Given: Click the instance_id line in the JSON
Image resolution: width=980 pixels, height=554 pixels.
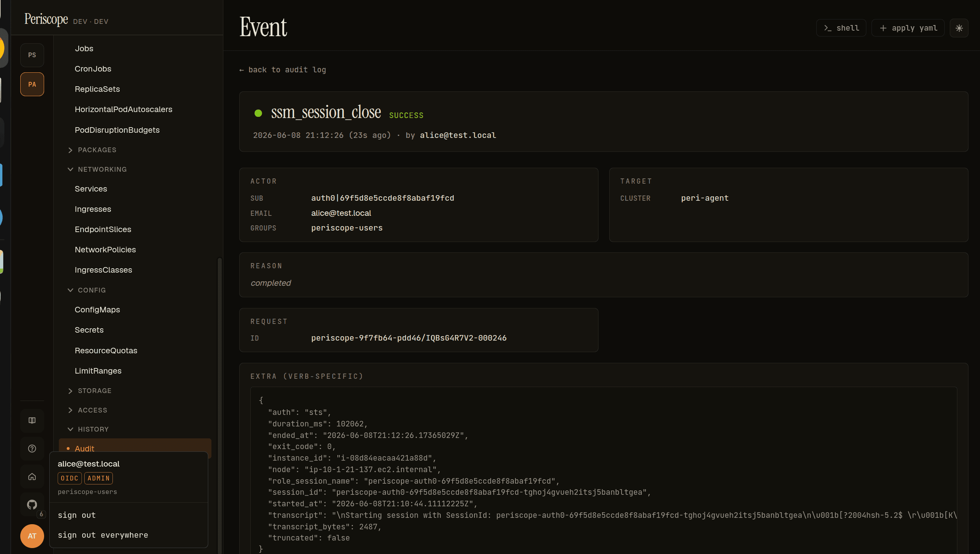Looking at the screenshot, I should [x=352, y=458].
